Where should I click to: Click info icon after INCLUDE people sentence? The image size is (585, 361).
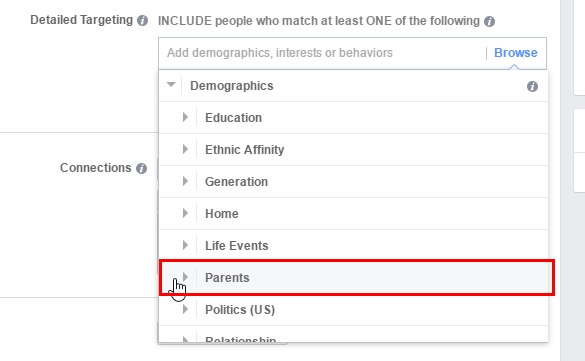[x=489, y=22]
